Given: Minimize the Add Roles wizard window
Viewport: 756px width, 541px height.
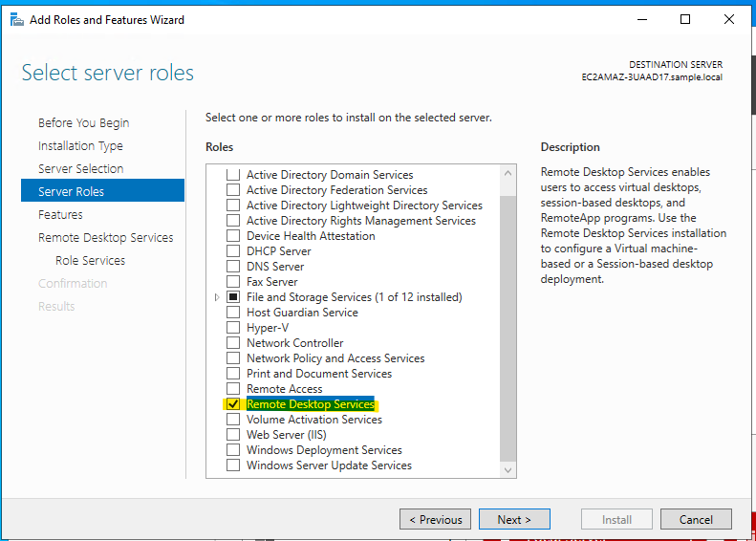Looking at the screenshot, I should tap(641, 20).
